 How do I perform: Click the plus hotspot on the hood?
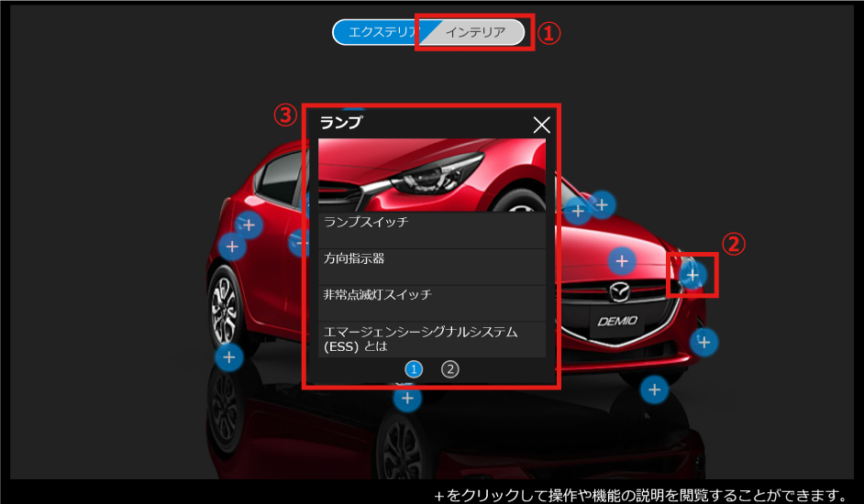click(622, 261)
